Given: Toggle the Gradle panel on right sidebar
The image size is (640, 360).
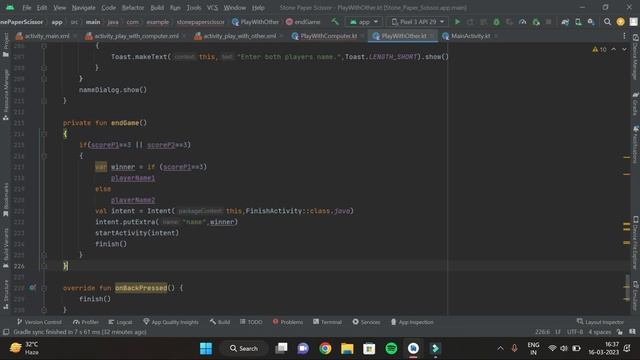Looking at the screenshot, I should 635,104.
